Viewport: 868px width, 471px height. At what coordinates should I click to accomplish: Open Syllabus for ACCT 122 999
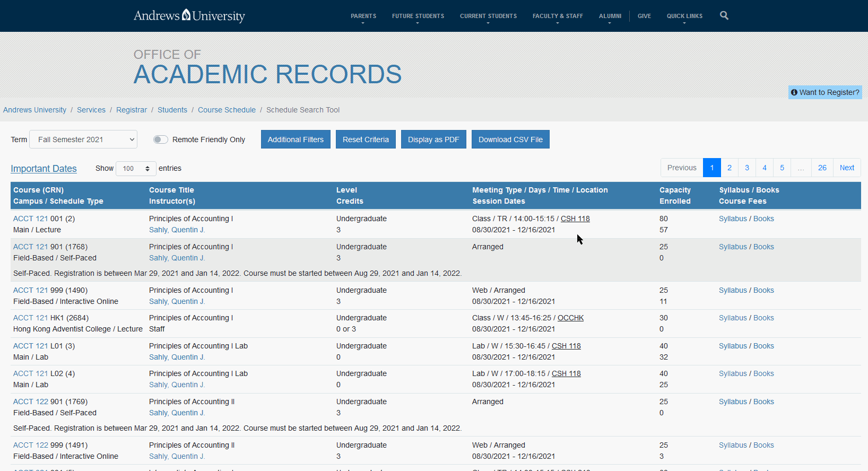733,445
